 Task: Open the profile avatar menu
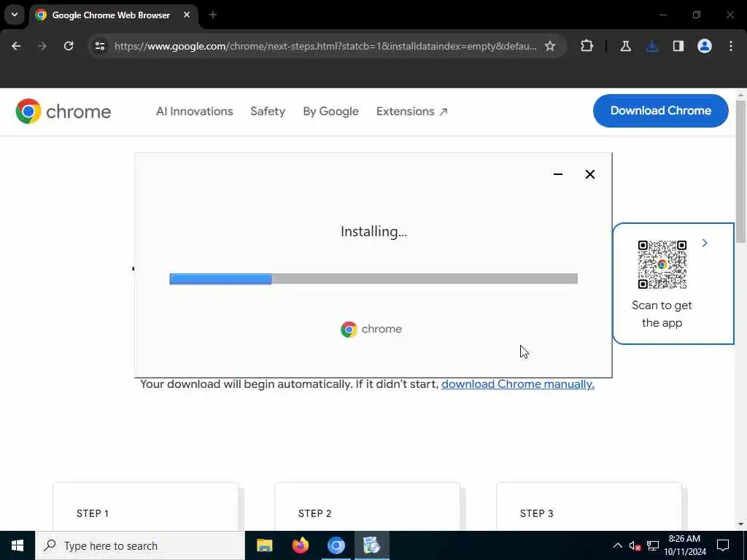705,46
